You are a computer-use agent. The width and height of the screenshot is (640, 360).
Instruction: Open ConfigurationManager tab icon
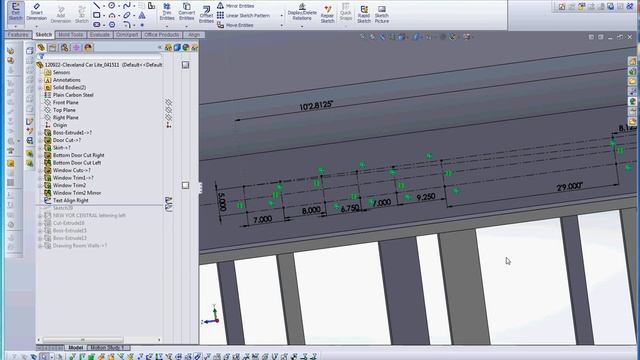point(64,47)
